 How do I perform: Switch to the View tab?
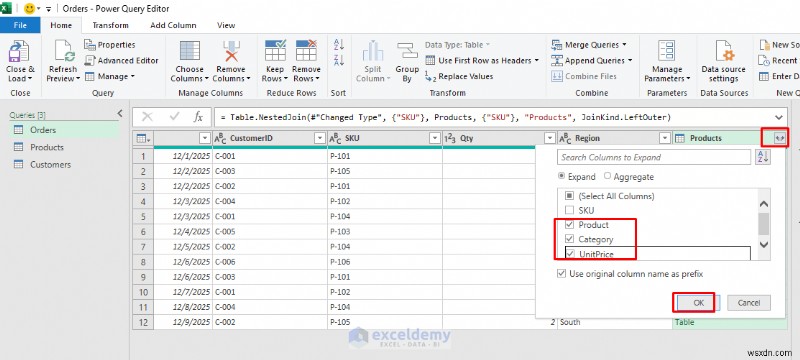[x=226, y=25]
